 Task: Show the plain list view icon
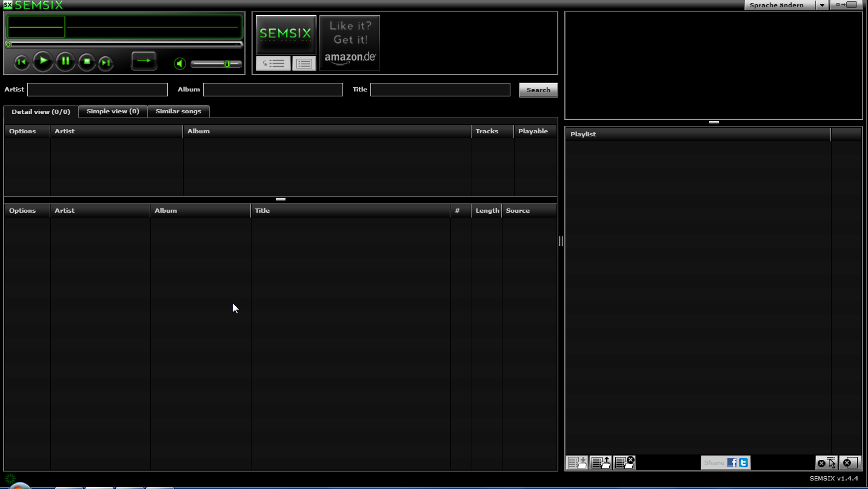click(x=304, y=63)
